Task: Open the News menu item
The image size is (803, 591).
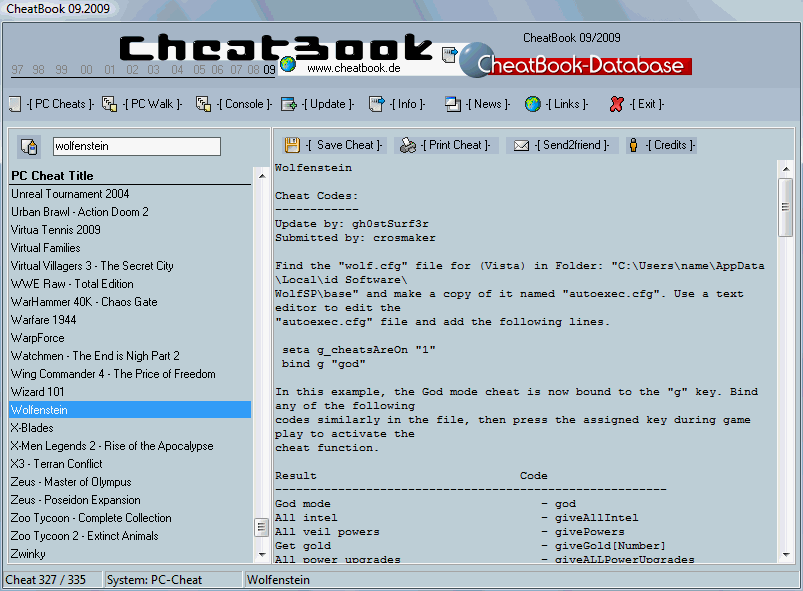Action: (x=488, y=104)
